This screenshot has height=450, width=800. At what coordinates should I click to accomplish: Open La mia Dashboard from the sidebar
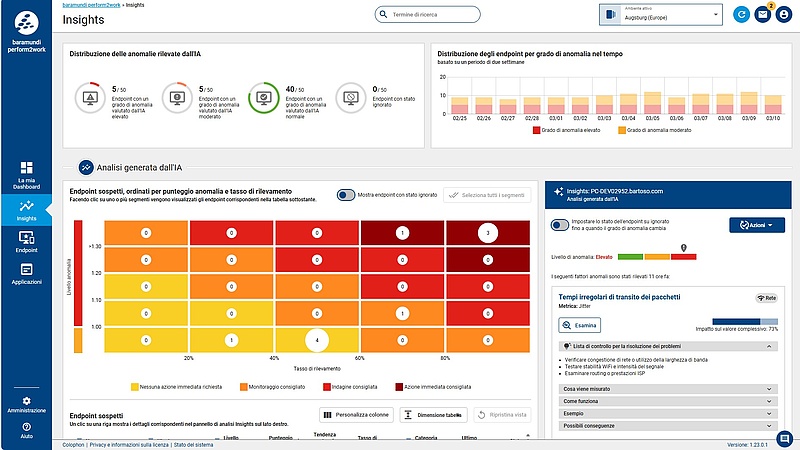coord(26,173)
